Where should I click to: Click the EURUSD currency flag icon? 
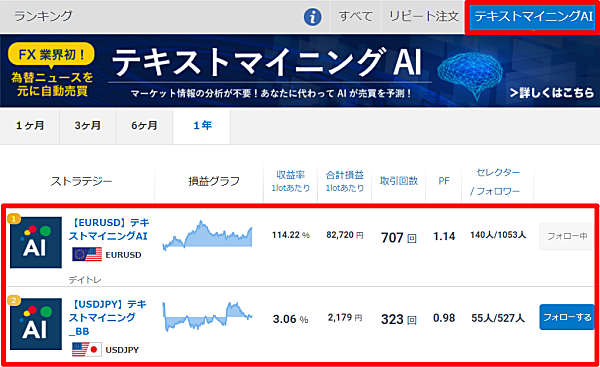coord(87,254)
